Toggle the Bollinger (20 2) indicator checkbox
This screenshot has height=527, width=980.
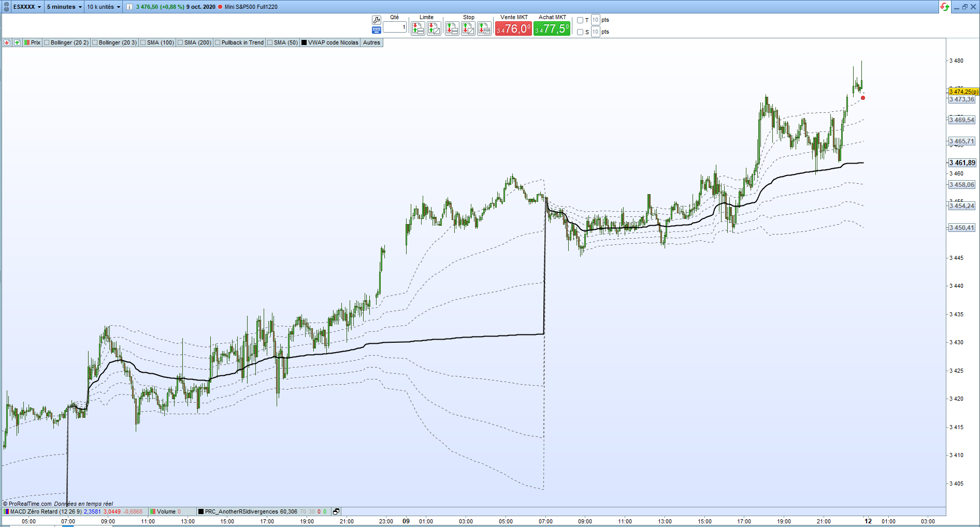point(47,42)
